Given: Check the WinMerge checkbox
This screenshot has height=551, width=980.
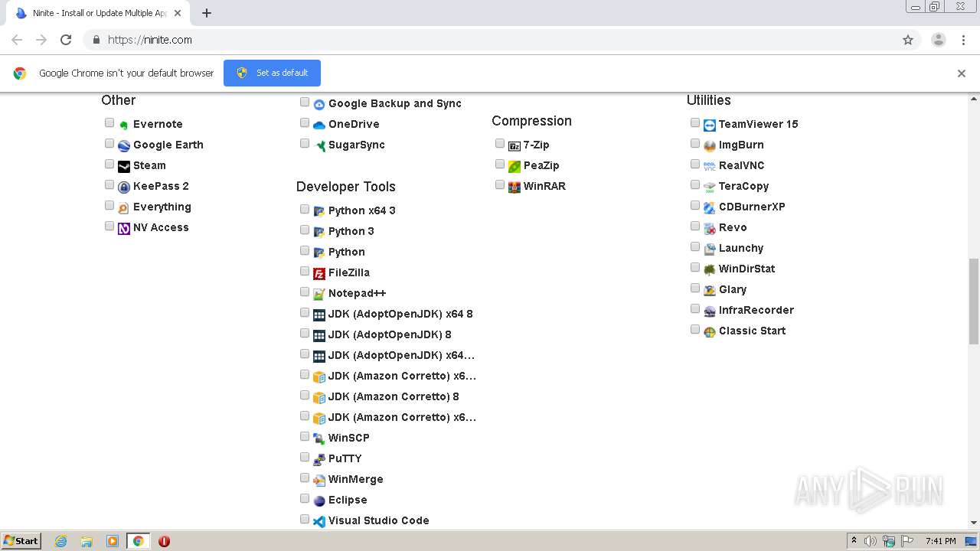Looking at the screenshot, I should coord(305,478).
